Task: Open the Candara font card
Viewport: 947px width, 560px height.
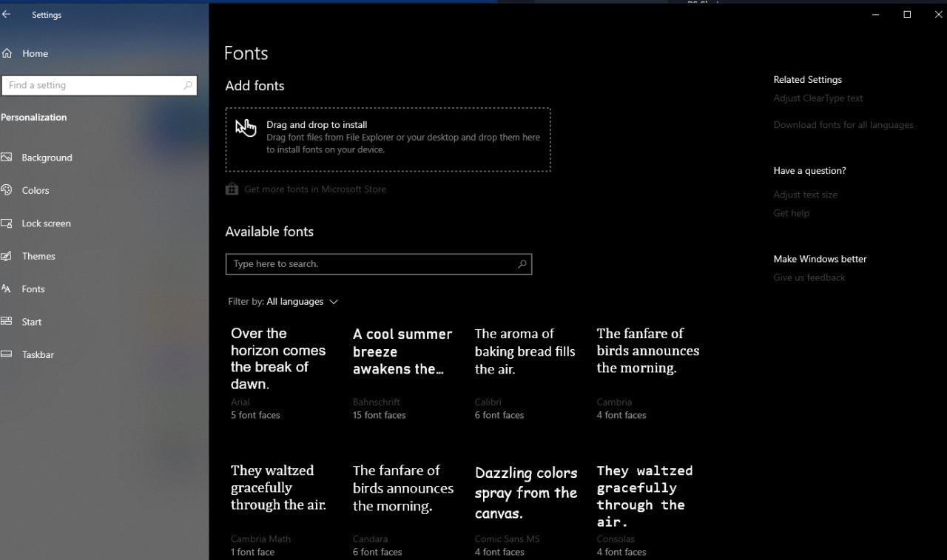Action: point(402,510)
